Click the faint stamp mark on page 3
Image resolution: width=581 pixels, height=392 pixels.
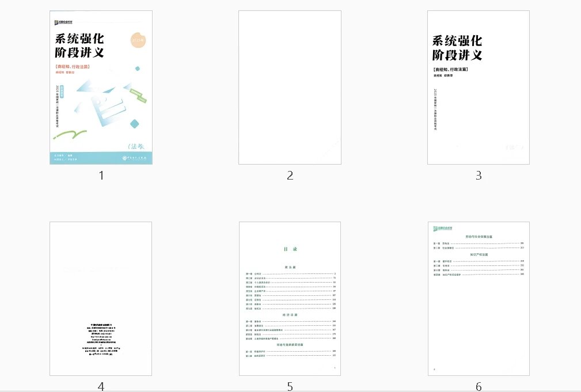point(514,147)
